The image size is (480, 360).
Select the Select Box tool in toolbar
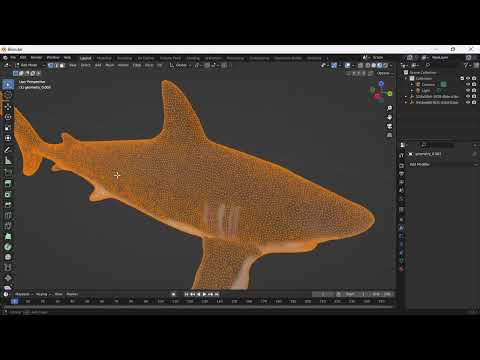tap(8, 85)
